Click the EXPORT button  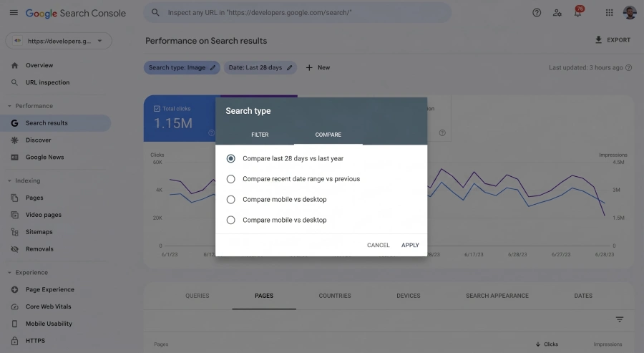613,40
